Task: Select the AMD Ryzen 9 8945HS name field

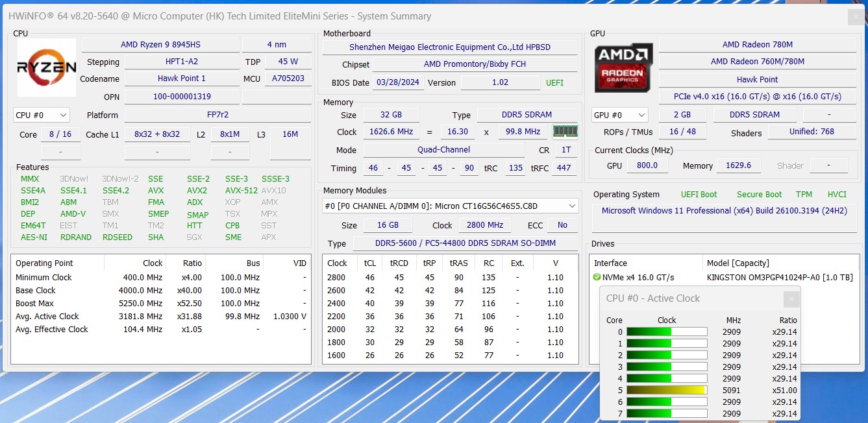Action: pyautogui.click(x=160, y=45)
